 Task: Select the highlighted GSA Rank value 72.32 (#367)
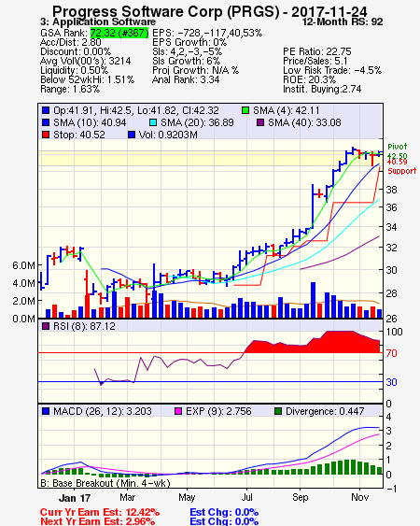pos(119,33)
